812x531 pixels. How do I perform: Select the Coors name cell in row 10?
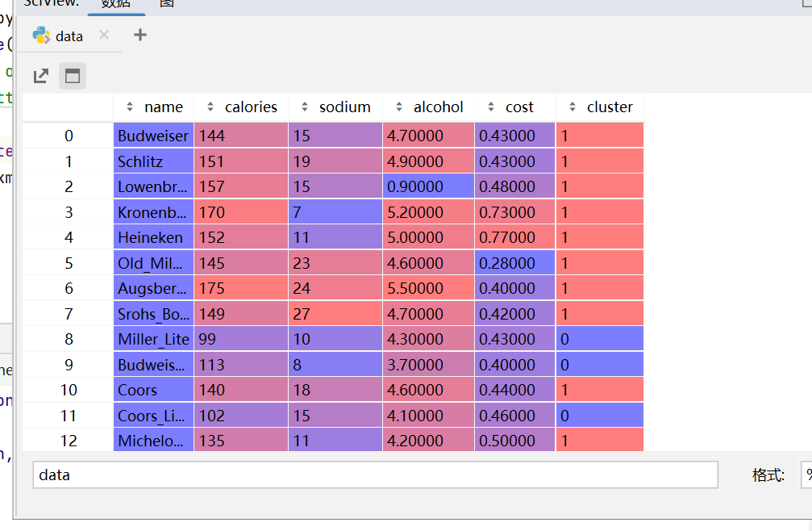(x=154, y=390)
